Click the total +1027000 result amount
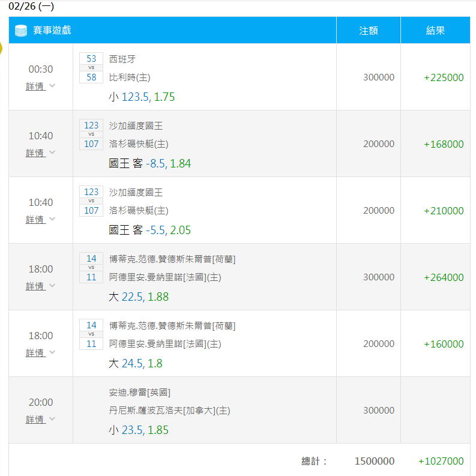Screen dimensions: 476x476 click(x=441, y=461)
